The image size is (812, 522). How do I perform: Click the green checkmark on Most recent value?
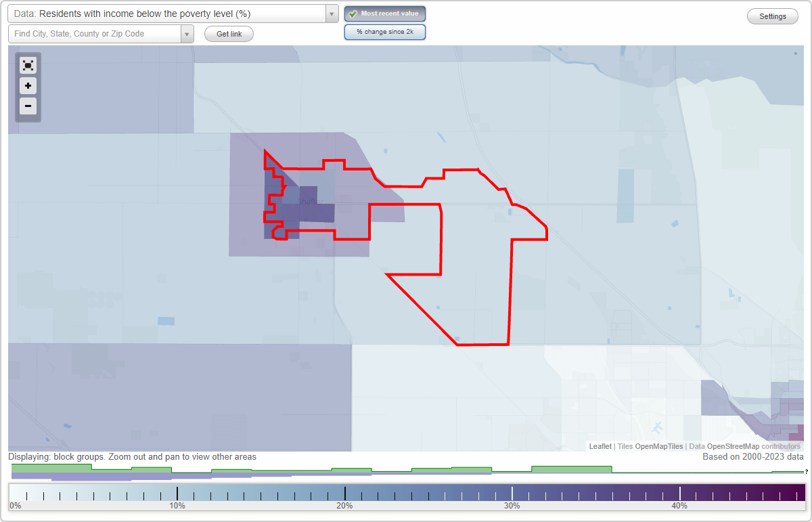(x=352, y=13)
